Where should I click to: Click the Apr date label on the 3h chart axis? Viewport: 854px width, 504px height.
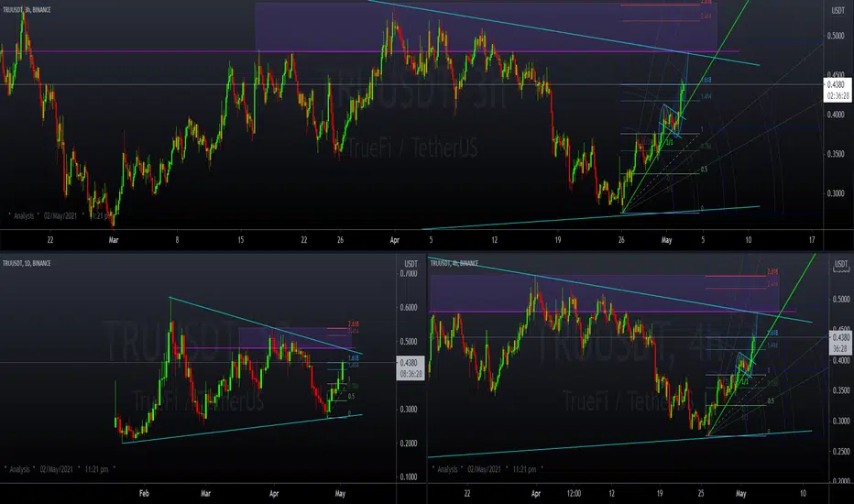point(395,240)
